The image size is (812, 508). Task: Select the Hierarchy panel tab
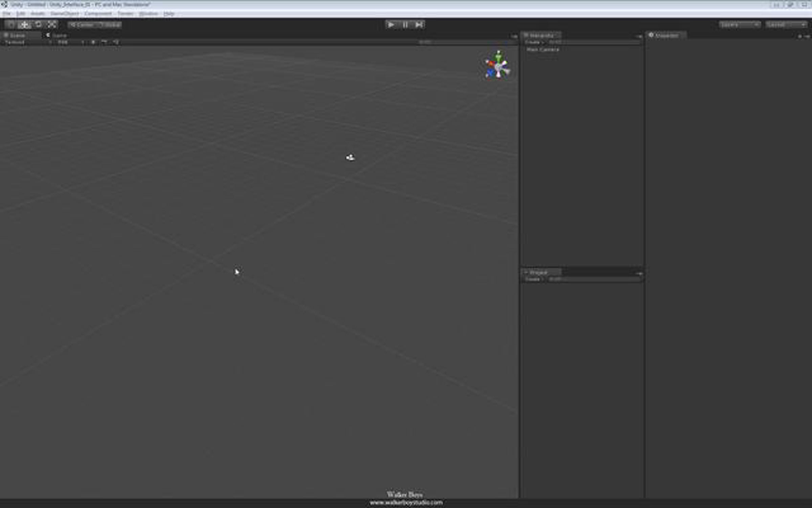coord(541,35)
